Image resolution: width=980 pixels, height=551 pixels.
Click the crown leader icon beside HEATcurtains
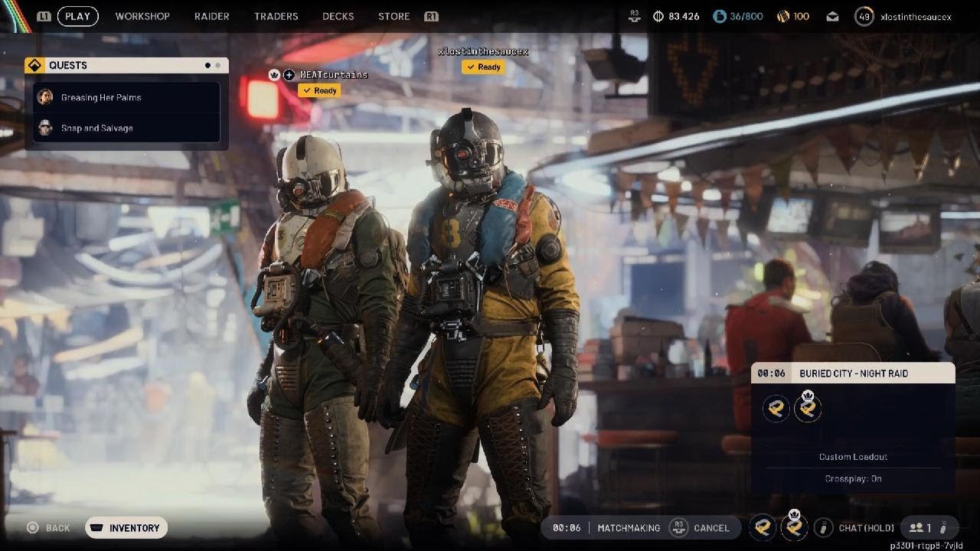[x=274, y=75]
